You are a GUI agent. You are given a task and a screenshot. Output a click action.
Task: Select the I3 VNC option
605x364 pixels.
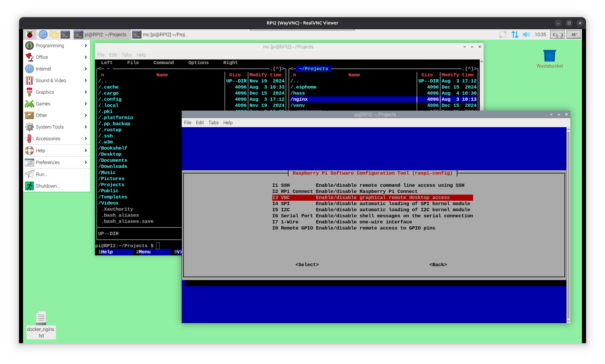point(372,198)
